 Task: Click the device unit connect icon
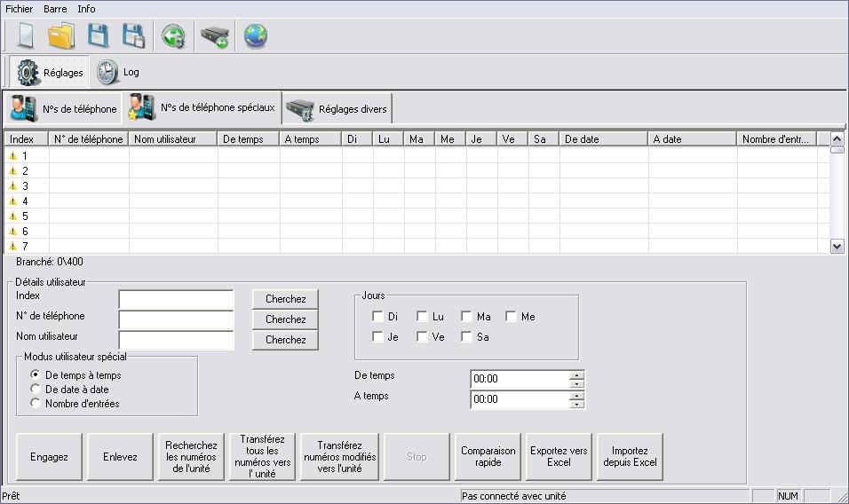point(213,36)
